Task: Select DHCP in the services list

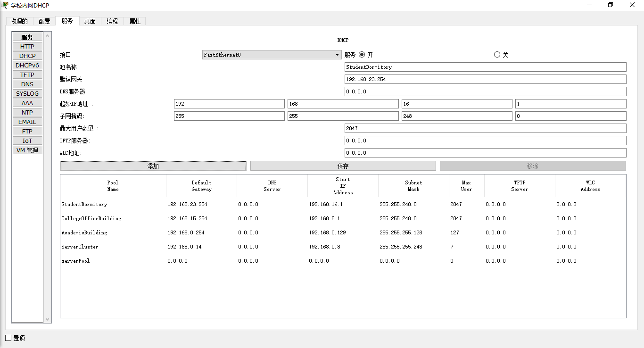Action: coord(27,56)
